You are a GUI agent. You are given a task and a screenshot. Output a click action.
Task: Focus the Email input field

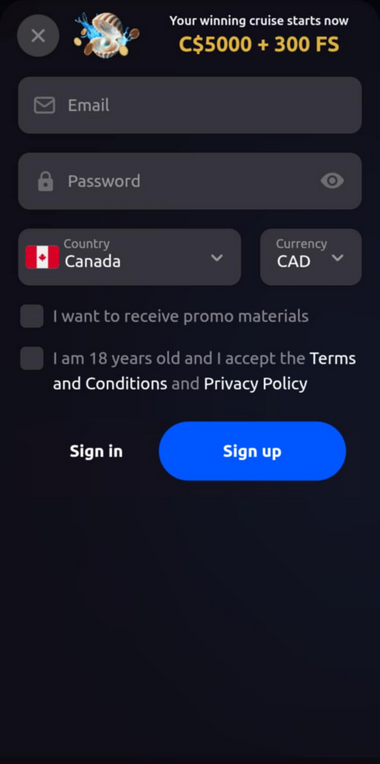tap(190, 105)
